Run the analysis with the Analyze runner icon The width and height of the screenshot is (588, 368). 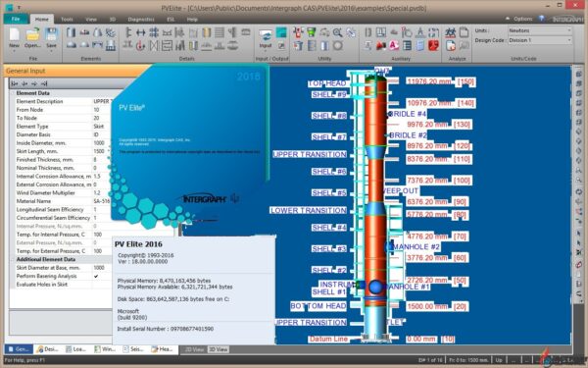pos(451,32)
